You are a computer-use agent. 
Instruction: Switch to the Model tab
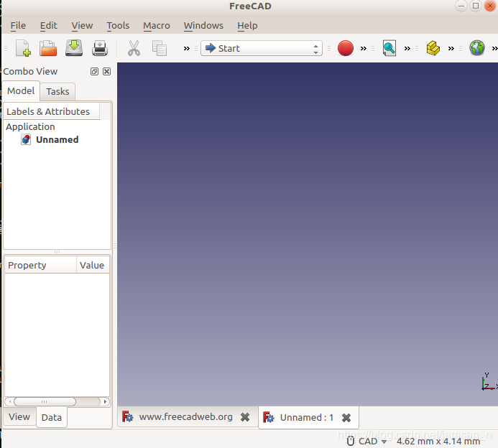tap(21, 91)
